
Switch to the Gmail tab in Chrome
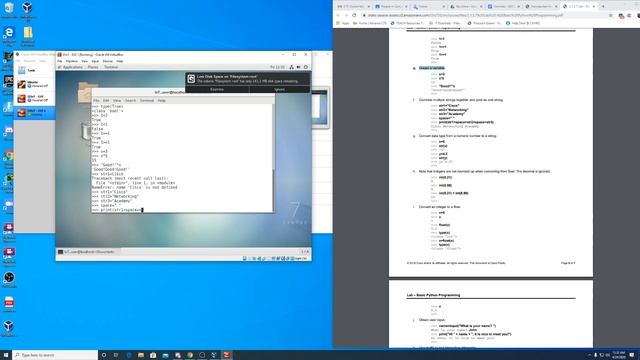point(353,7)
